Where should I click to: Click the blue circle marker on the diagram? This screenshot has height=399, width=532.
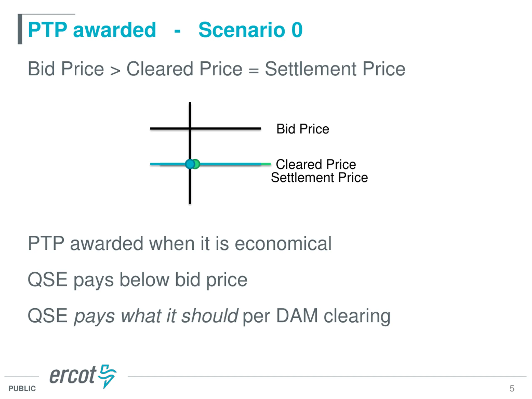pyautogui.click(x=190, y=164)
